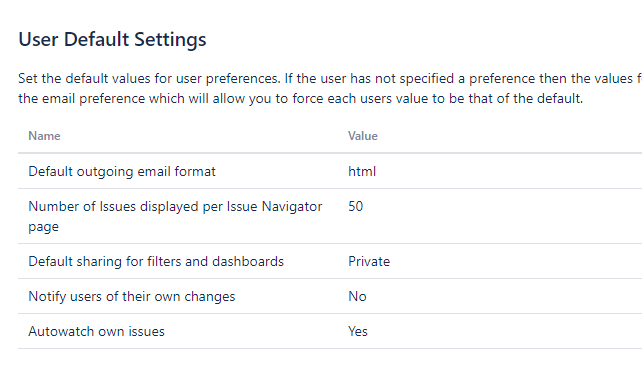Select the Autowatch own issues label
The image size is (642, 369).
[96, 331]
